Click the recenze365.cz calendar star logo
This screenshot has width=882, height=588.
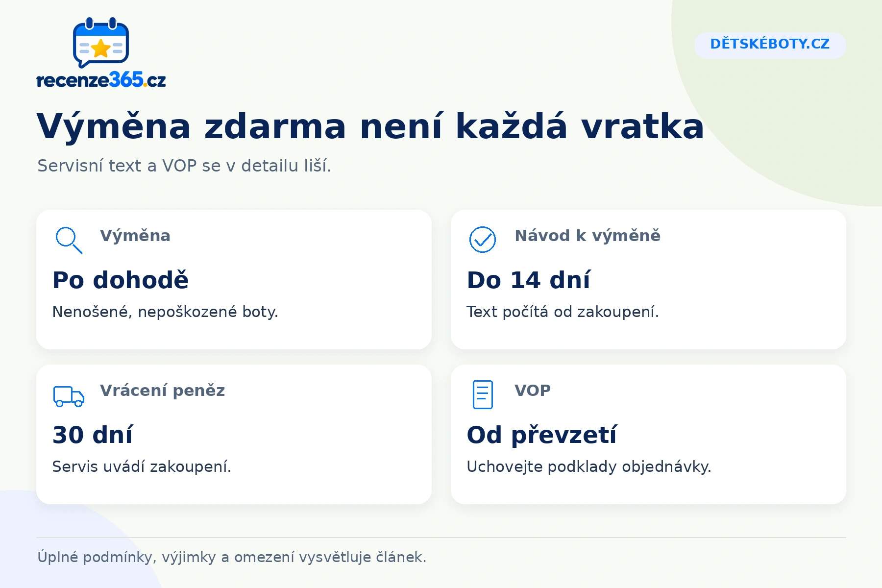[101, 43]
